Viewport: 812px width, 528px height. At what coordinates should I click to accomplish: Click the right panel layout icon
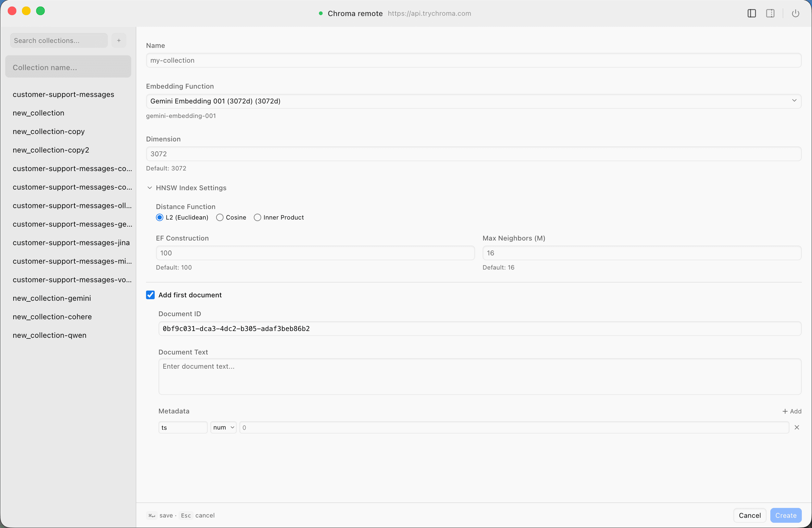click(771, 13)
